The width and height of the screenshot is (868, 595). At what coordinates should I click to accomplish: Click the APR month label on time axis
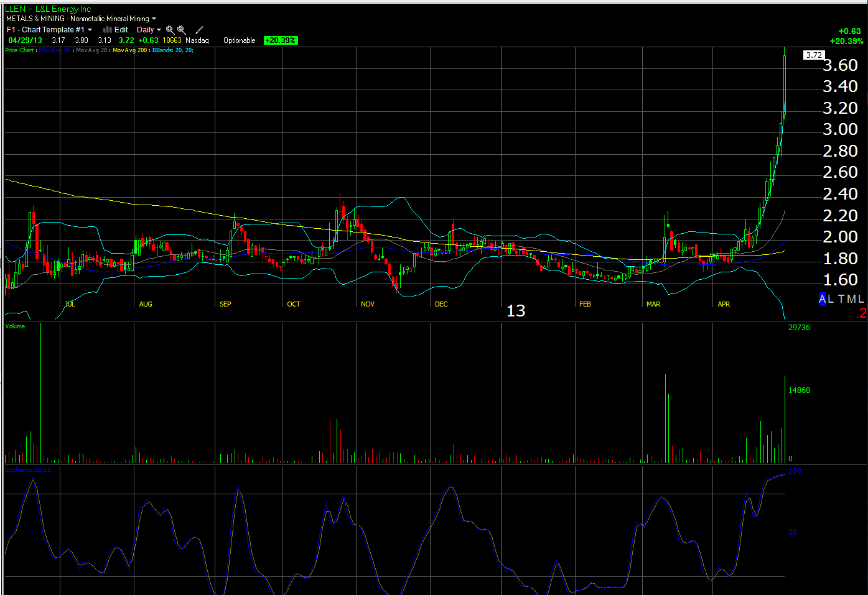click(724, 304)
